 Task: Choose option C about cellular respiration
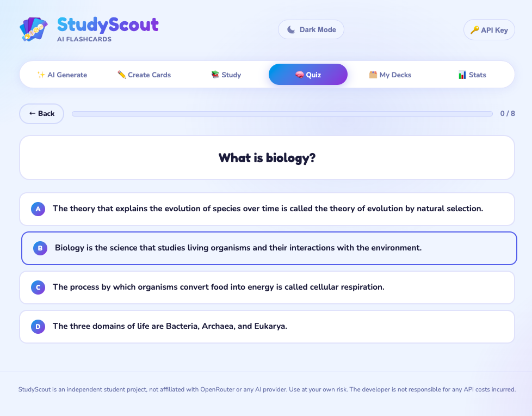point(267,287)
